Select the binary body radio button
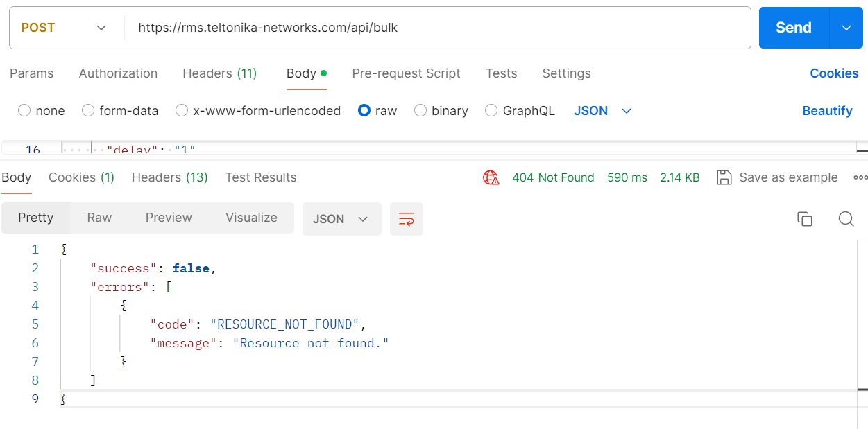 click(420, 111)
